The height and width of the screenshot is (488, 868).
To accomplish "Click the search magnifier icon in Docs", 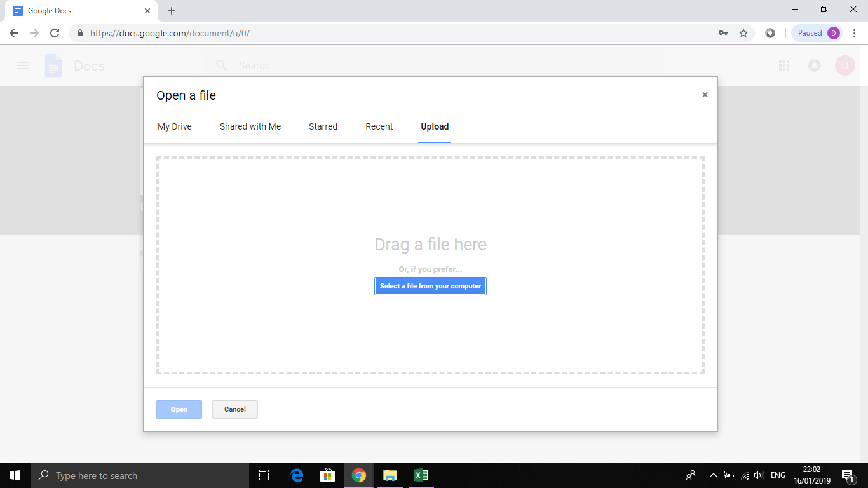I will (221, 65).
